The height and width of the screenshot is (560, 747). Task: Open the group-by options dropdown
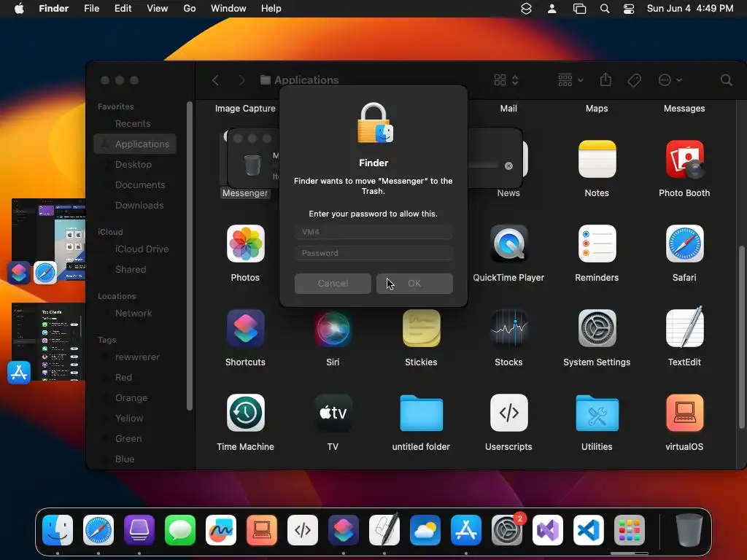(x=570, y=80)
